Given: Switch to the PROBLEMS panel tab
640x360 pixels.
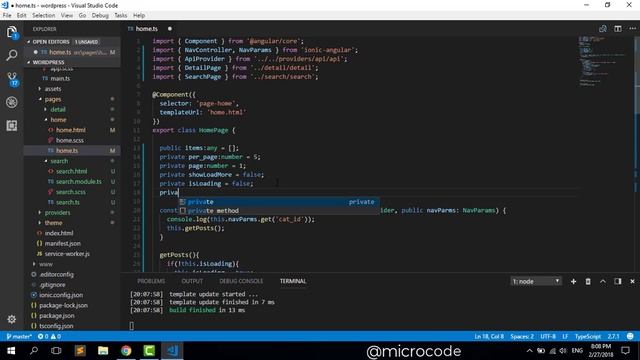Looking at the screenshot, I should (151, 281).
